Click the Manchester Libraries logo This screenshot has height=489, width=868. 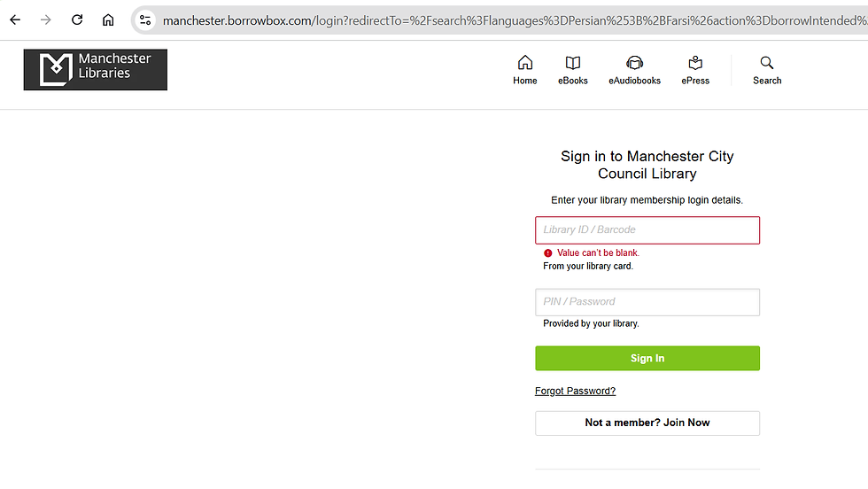pos(96,70)
